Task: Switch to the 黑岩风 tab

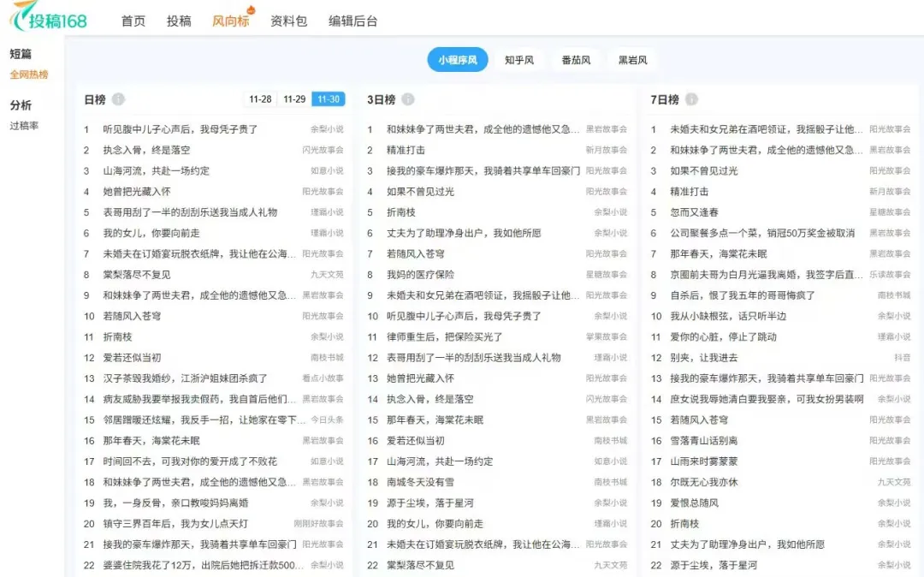Action: [x=633, y=60]
